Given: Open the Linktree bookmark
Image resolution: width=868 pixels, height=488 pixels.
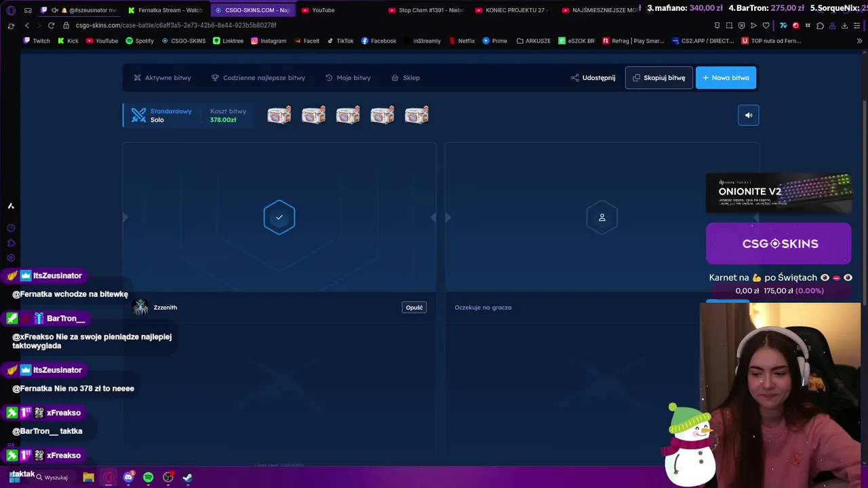Looking at the screenshot, I should [x=228, y=41].
